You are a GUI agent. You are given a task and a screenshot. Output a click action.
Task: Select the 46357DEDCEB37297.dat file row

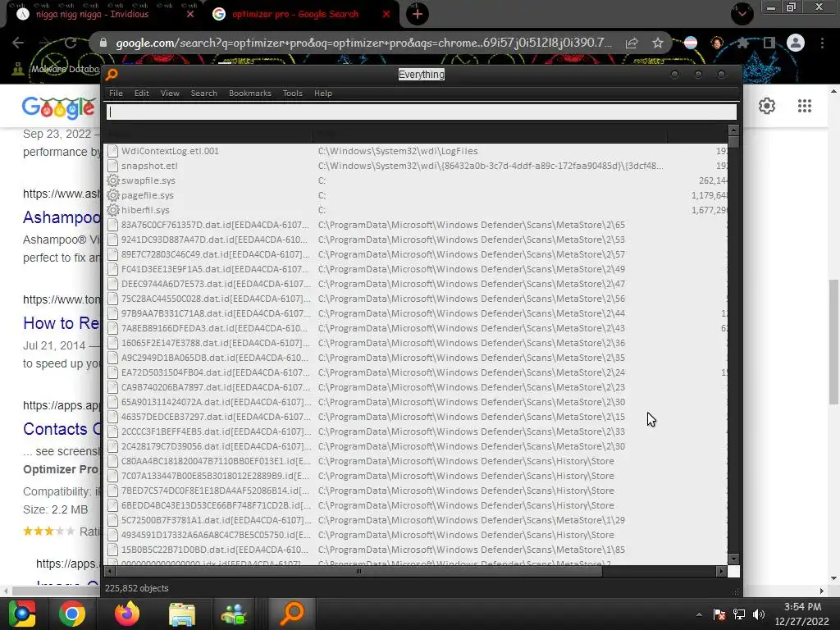click(416, 417)
